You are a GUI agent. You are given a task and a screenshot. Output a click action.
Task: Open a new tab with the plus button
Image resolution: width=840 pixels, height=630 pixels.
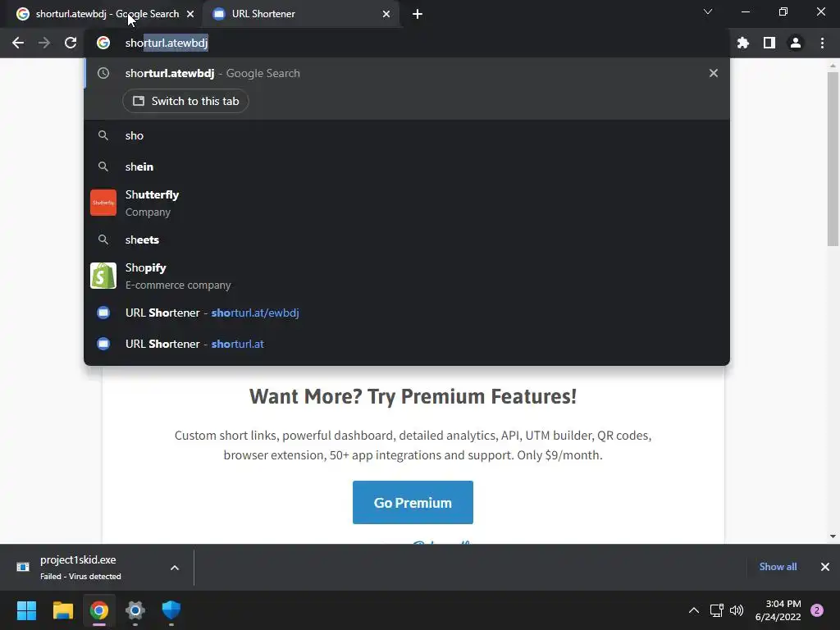point(418,14)
